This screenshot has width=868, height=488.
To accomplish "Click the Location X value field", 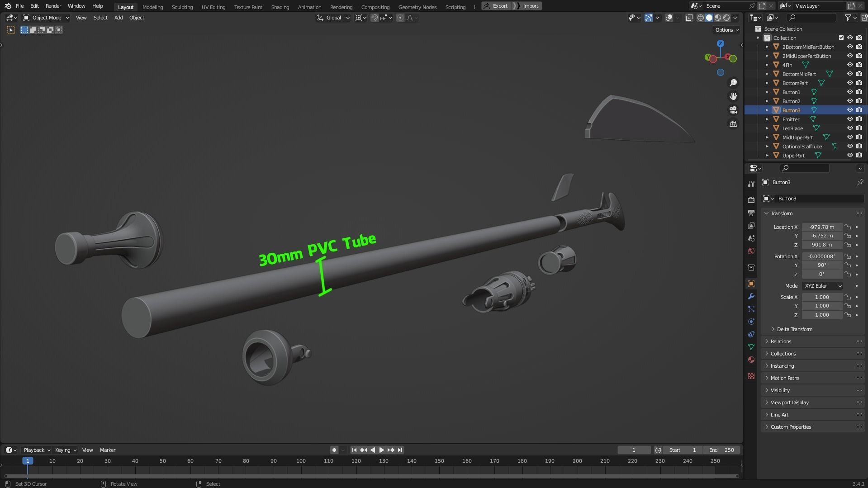I will tap(821, 227).
